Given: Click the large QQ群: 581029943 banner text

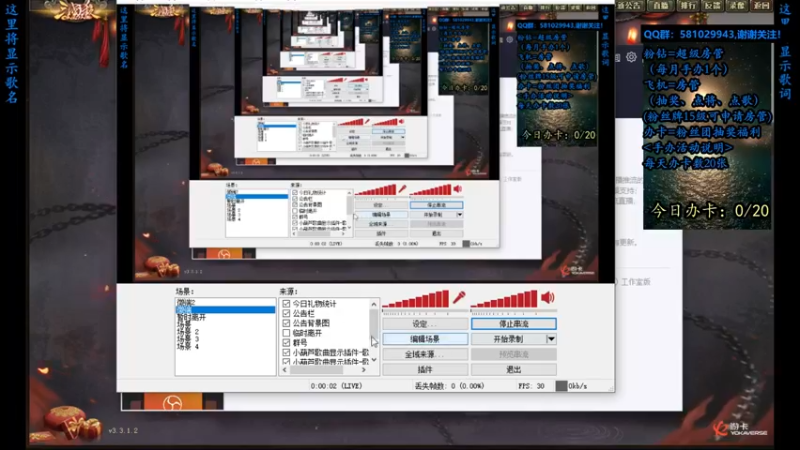Looking at the screenshot, I should click(x=712, y=35).
